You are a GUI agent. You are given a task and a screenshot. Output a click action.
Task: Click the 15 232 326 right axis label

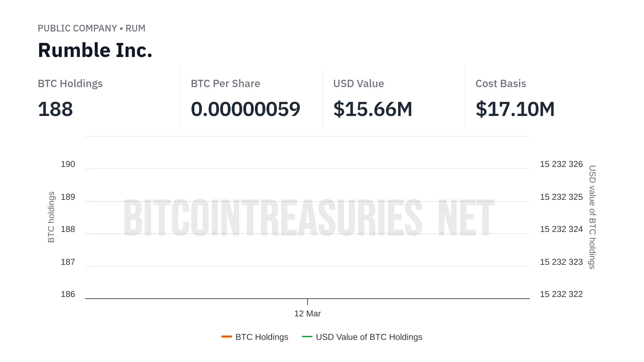561,164
